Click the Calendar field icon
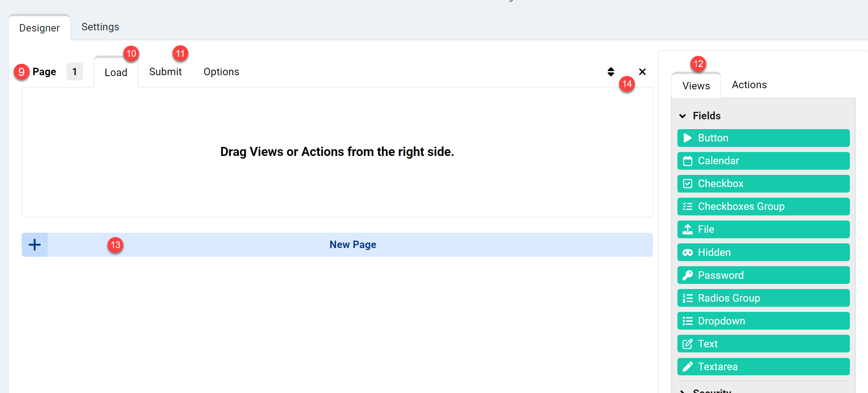The image size is (868, 393). (x=688, y=161)
